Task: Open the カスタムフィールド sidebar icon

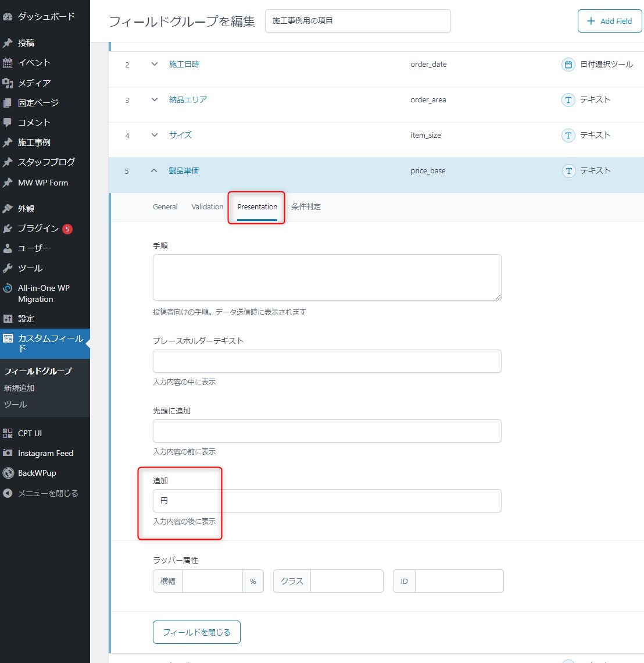Action: 8,338
